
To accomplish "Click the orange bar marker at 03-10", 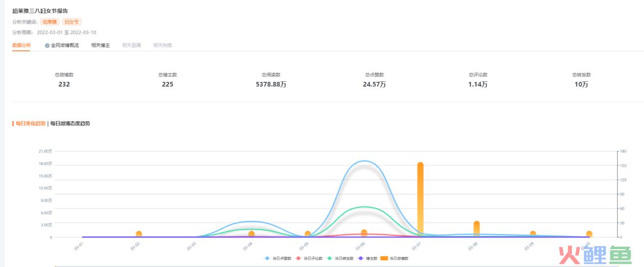I will (x=589, y=234).
